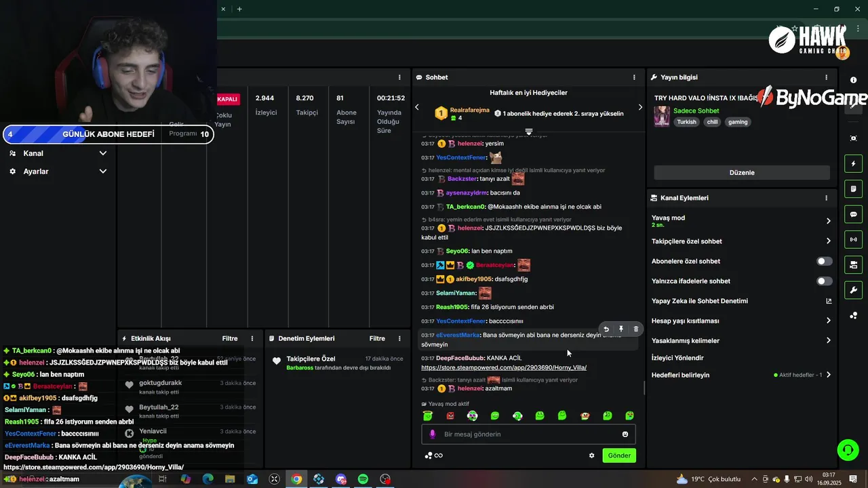Viewport: 868px width, 488px height.
Task: Click the gaming stream tag
Action: point(738,122)
